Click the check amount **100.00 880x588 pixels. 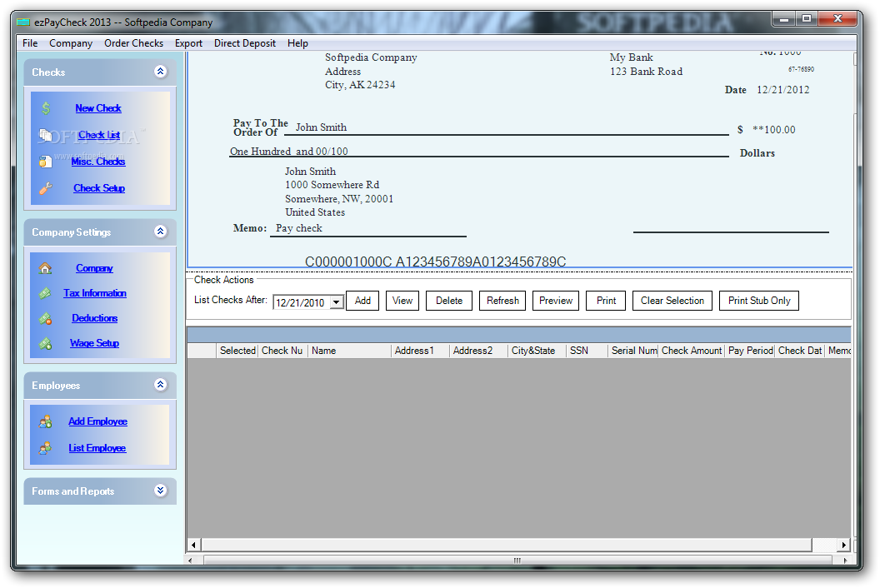[774, 130]
